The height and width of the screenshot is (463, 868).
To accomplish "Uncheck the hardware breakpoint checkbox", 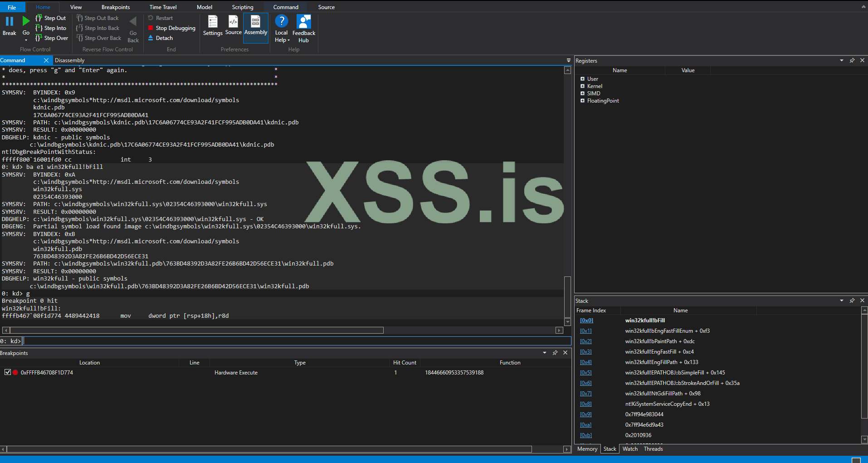I will click(8, 372).
